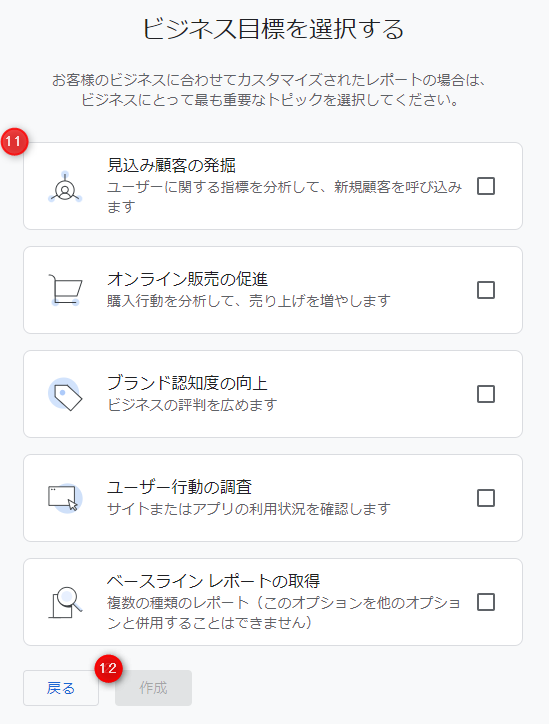Pick the ブランド認知度の向上 card heading

[x=187, y=383]
